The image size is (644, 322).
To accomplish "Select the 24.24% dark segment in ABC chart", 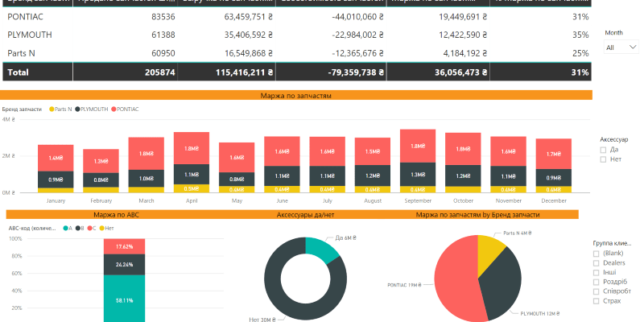I will click(125, 265).
